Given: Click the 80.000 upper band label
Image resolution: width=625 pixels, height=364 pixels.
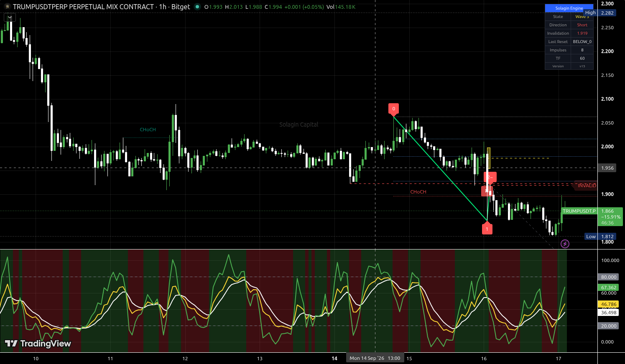Looking at the screenshot, I should click(609, 277).
